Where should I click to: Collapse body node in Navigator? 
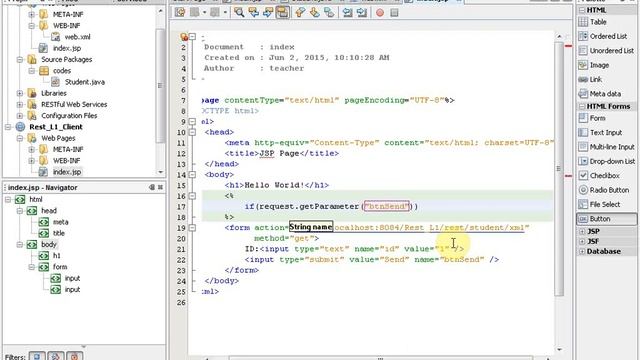(x=20, y=244)
